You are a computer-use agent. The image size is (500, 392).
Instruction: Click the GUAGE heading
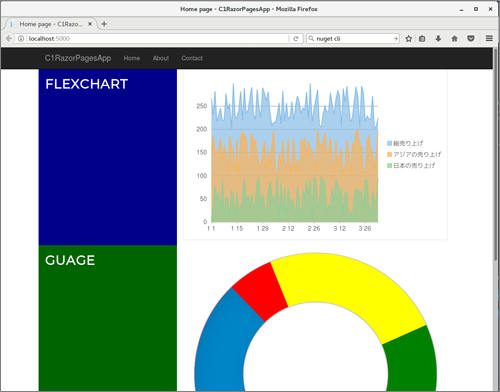tap(70, 260)
